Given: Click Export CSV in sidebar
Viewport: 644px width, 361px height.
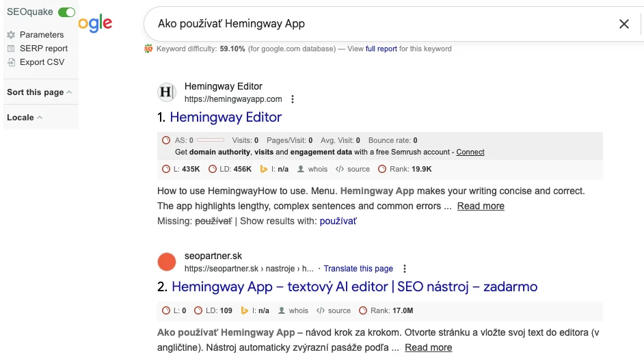Looking at the screenshot, I should (42, 62).
